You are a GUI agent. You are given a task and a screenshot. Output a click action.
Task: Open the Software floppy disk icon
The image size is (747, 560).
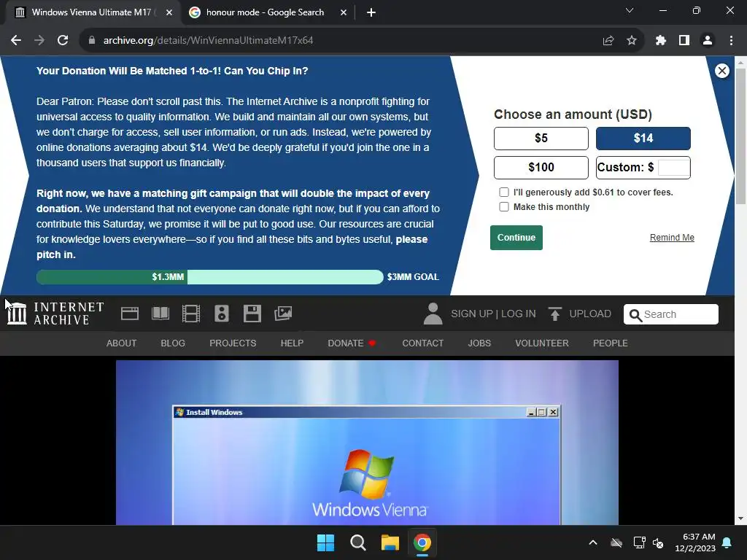tap(252, 314)
